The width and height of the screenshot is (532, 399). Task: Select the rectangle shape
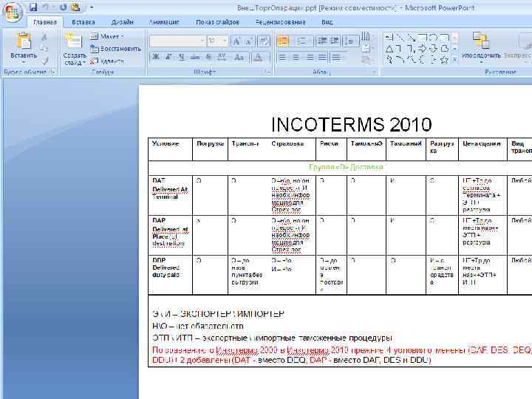pos(423,37)
